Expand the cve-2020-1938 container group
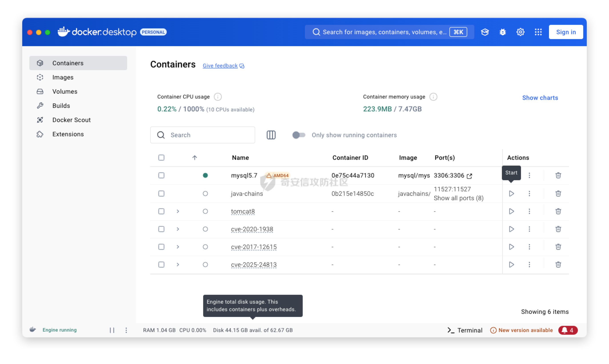This screenshot has height=364, width=609. coord(178,229)
